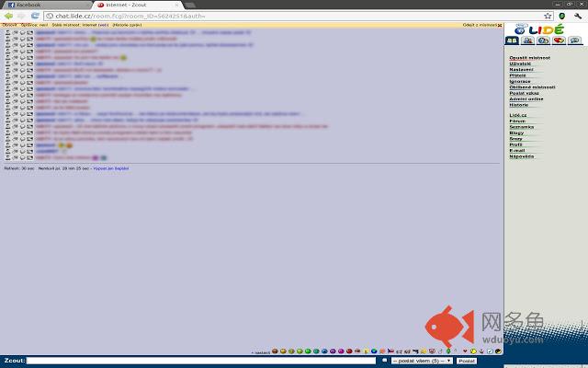This screenshot has width=588, height=368.
Task: Open the Nastavení settings link
Action: point(521,69)
